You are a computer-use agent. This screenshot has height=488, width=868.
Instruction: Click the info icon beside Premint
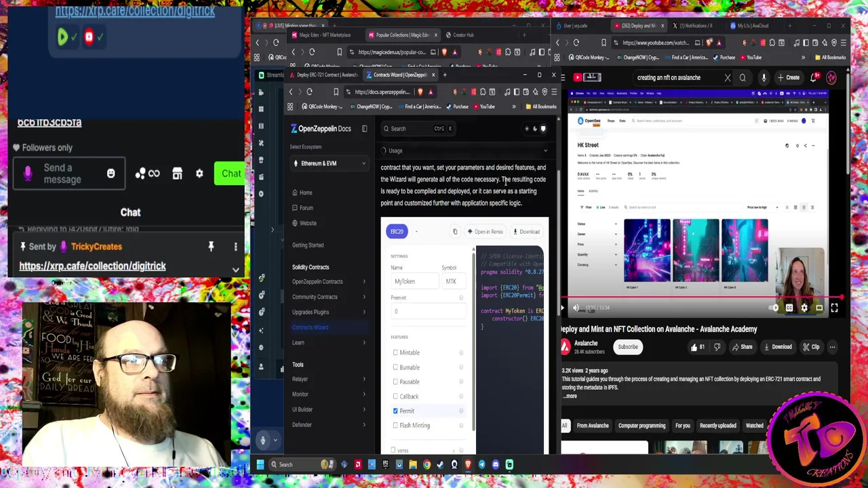point(461,298)
